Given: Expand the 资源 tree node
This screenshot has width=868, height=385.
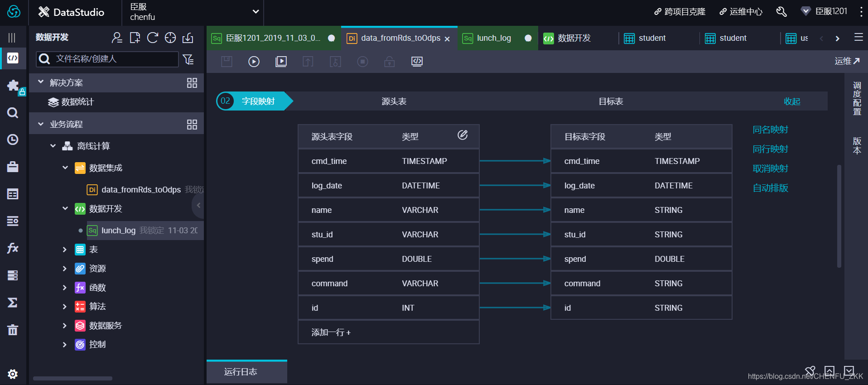Looking at the screenshot, I should (x=64, y=269).
